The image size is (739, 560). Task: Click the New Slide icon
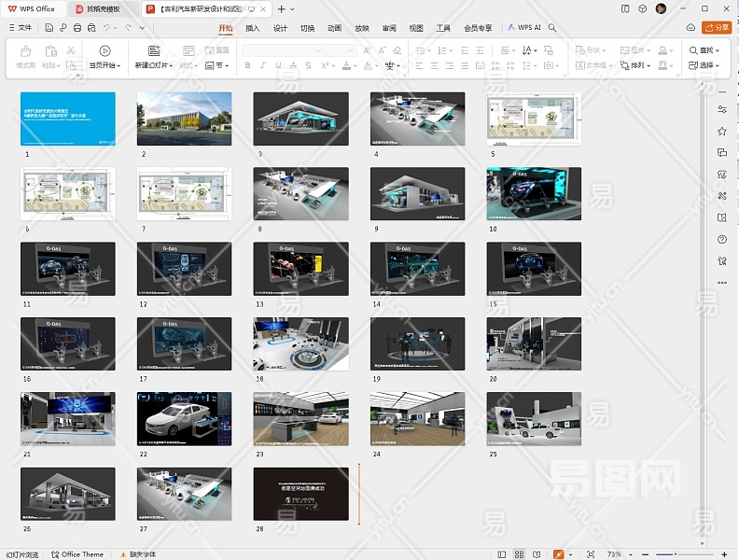(x=153, y=50)
